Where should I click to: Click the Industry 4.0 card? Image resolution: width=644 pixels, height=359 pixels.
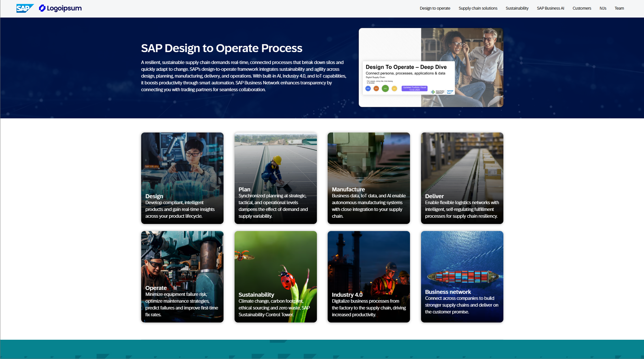pos(368,277)
